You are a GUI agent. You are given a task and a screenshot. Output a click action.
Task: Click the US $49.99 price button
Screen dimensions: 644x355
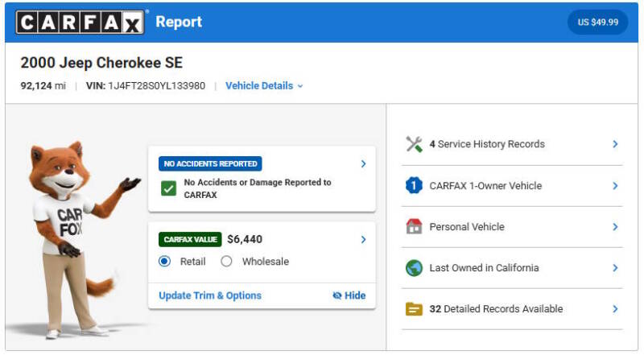pyautogui.click(x=597, y=23)
